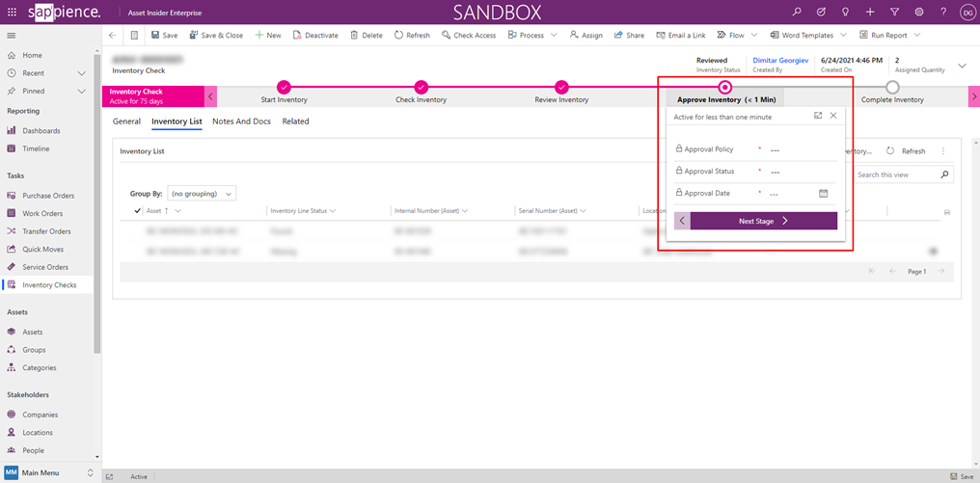Screen dimensions: 980x483
Task: Expand the Run Report dropdown arrow
Action: [916, 35]
